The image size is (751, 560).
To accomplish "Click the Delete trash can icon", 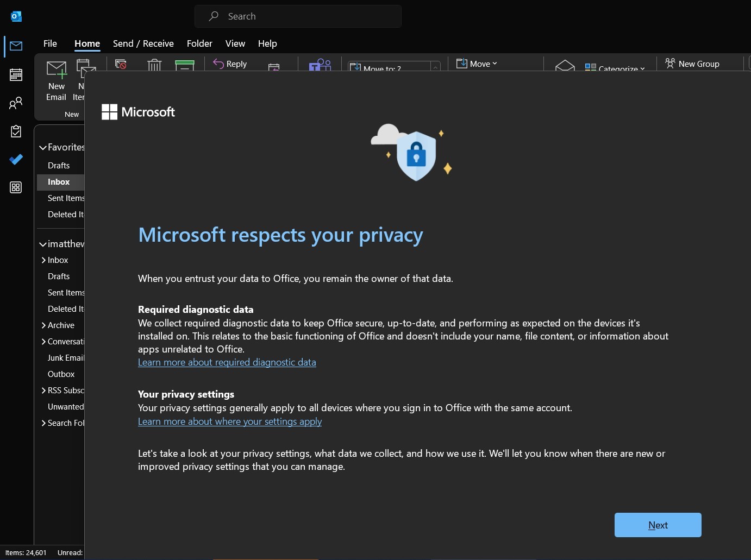I will point(154,65).
